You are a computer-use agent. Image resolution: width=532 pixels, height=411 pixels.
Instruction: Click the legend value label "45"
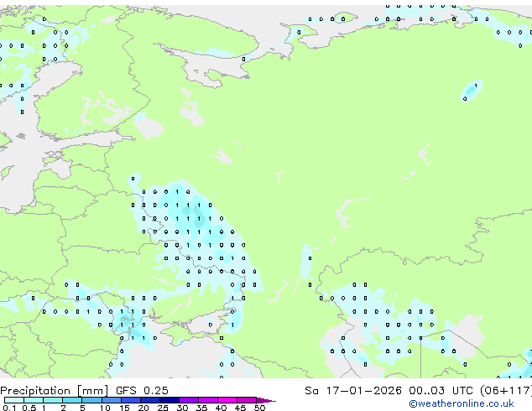coord(240,408)
